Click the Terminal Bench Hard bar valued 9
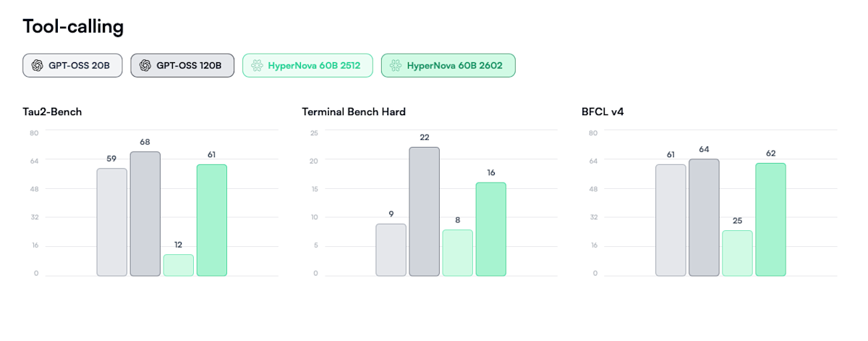 391,250
